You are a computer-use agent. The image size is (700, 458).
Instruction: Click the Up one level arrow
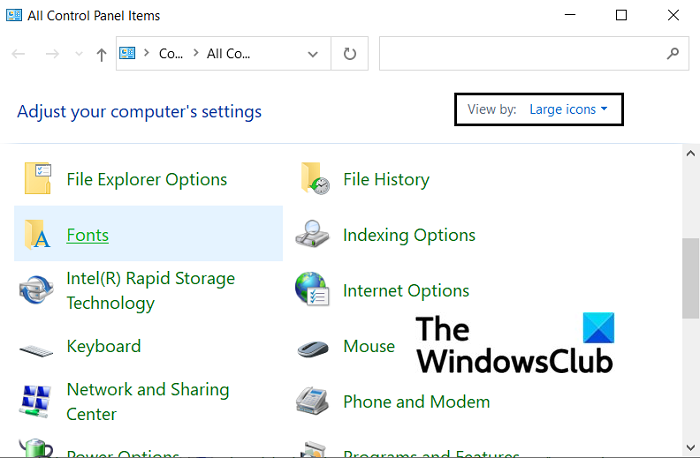pyautogui.click(x=101, y=55)
